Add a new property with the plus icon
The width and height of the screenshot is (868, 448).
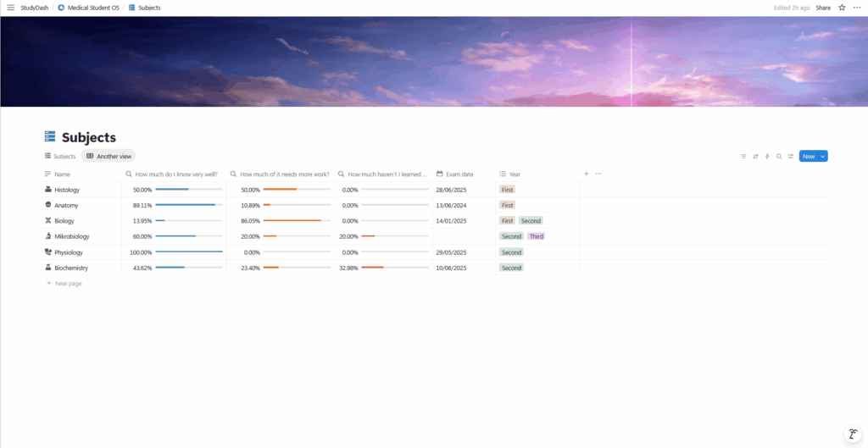[x=586, y=174]
